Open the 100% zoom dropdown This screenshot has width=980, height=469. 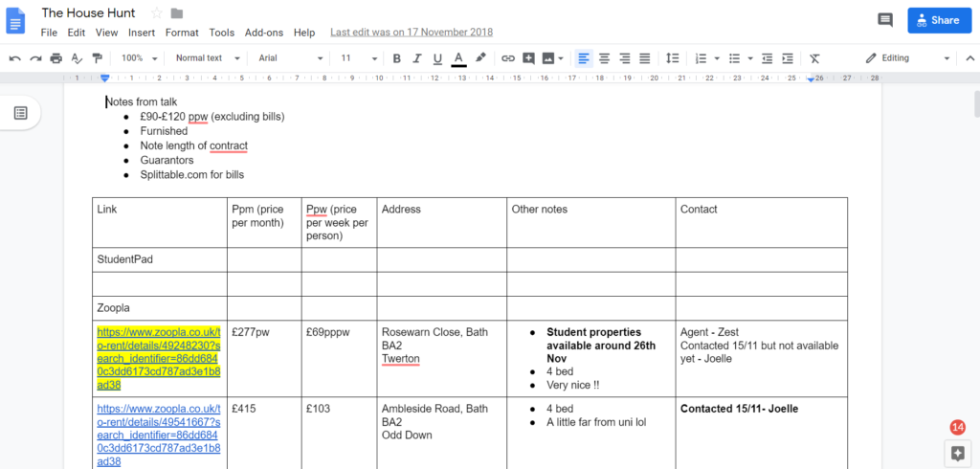pos(139,58)
